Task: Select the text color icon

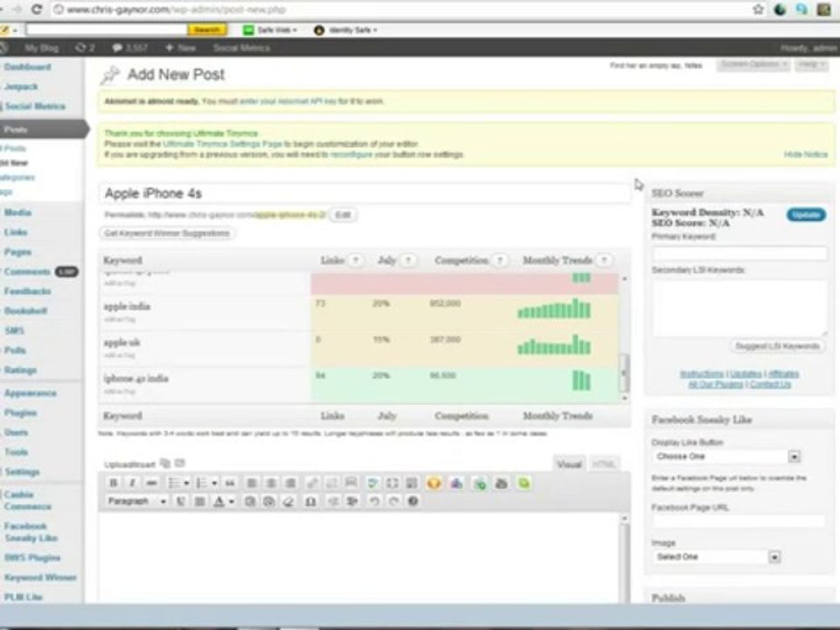Action: [x=219, y=501]
